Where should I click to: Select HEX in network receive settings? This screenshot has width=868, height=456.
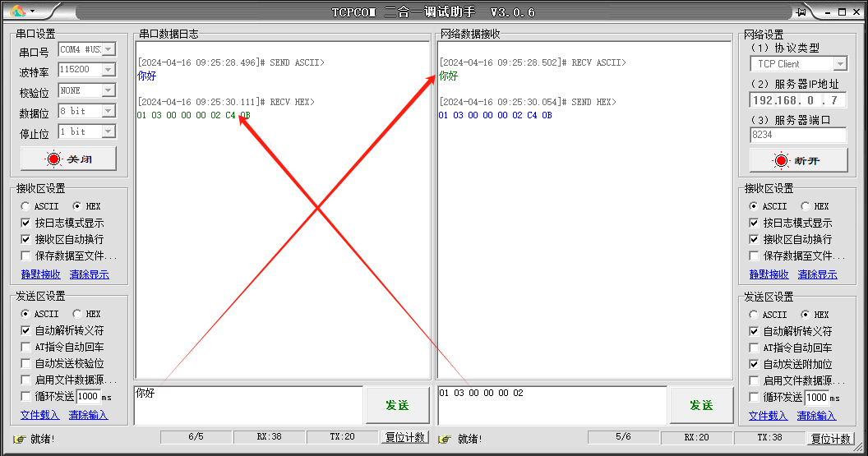click(x=806, y=206)
